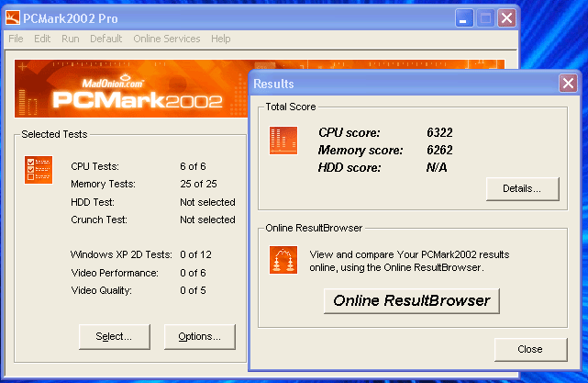Viewport: 588px width, 383px height.
Task: Open the Run menu
Action: coord(71,39)
